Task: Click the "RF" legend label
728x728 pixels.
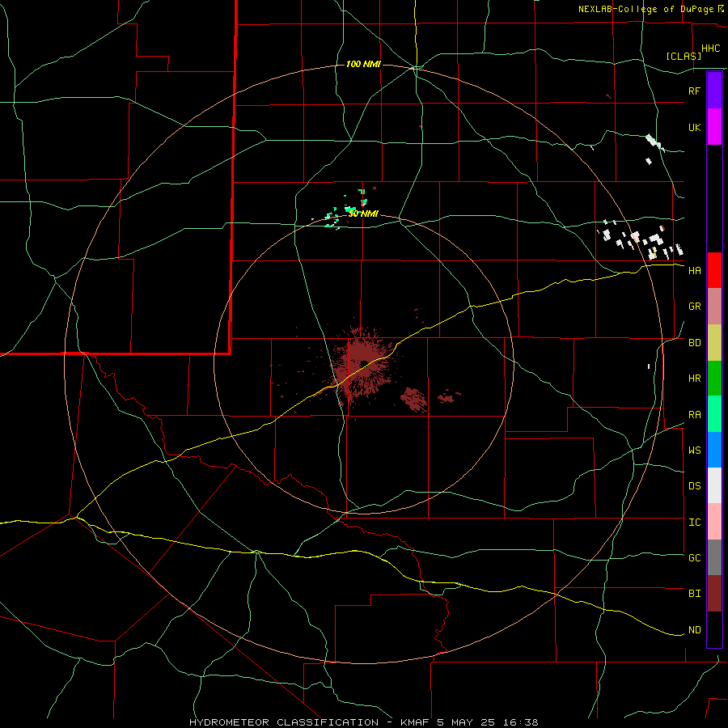Action: [x=695, y=91]
